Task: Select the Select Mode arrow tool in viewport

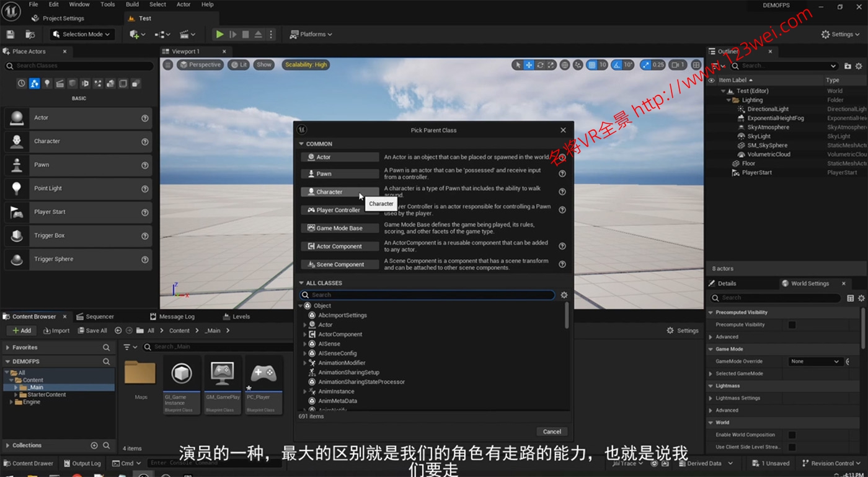Action: click(x=518, y=64)
